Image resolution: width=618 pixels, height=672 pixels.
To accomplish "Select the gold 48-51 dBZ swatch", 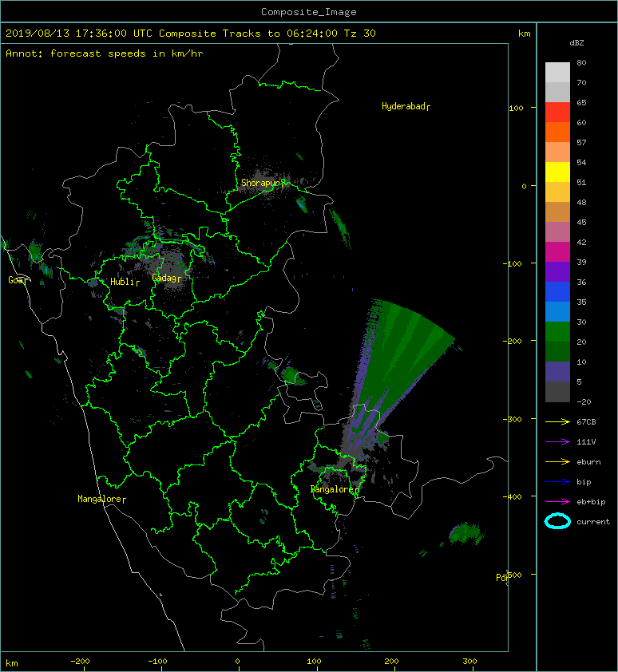I will click(557, 192).
